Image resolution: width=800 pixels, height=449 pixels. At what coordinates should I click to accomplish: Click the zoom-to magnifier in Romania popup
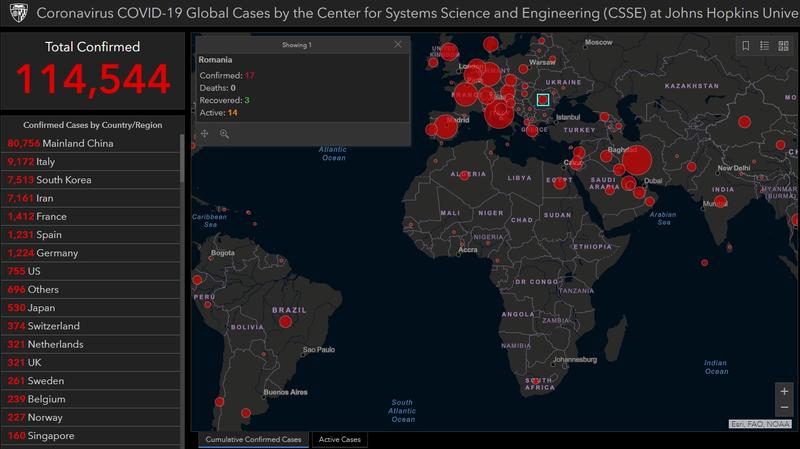pyautogui.click(x=224, y=133)
